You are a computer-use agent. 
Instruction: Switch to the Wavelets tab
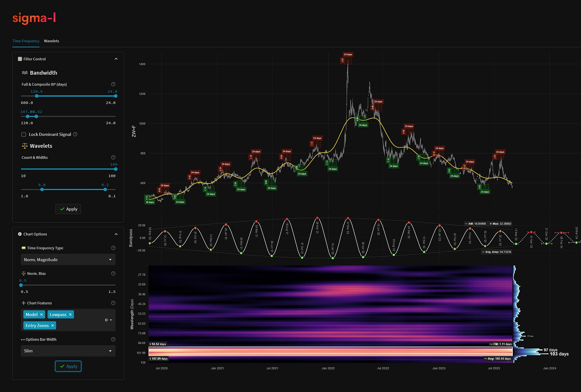pyautogui.click(x=51, y=41)
